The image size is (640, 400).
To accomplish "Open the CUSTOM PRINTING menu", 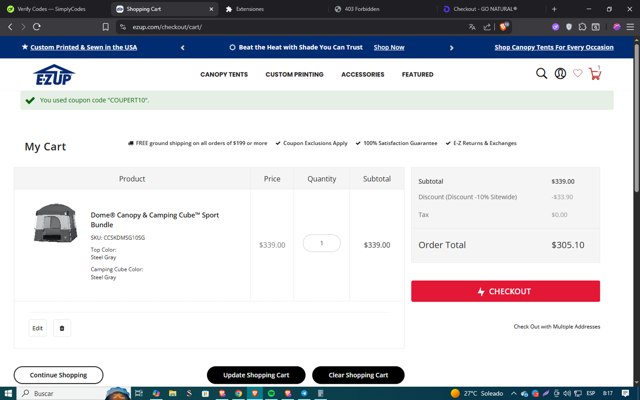I will [294, 74].
